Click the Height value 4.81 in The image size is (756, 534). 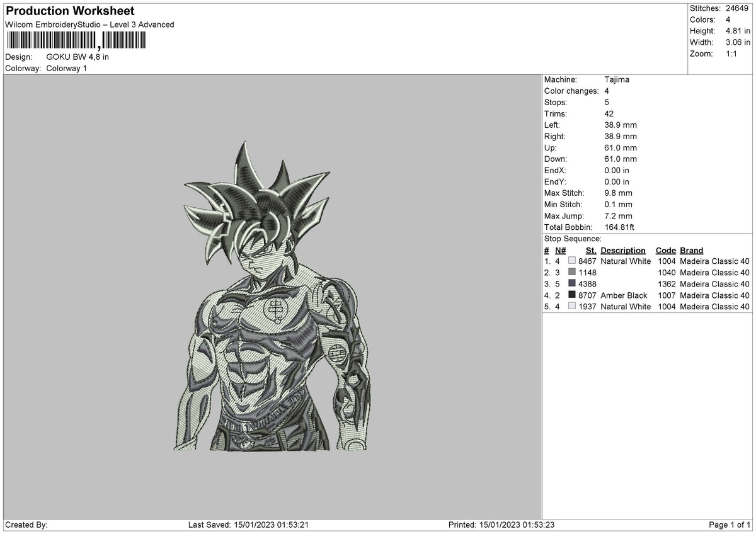click(x=737, y=31)
